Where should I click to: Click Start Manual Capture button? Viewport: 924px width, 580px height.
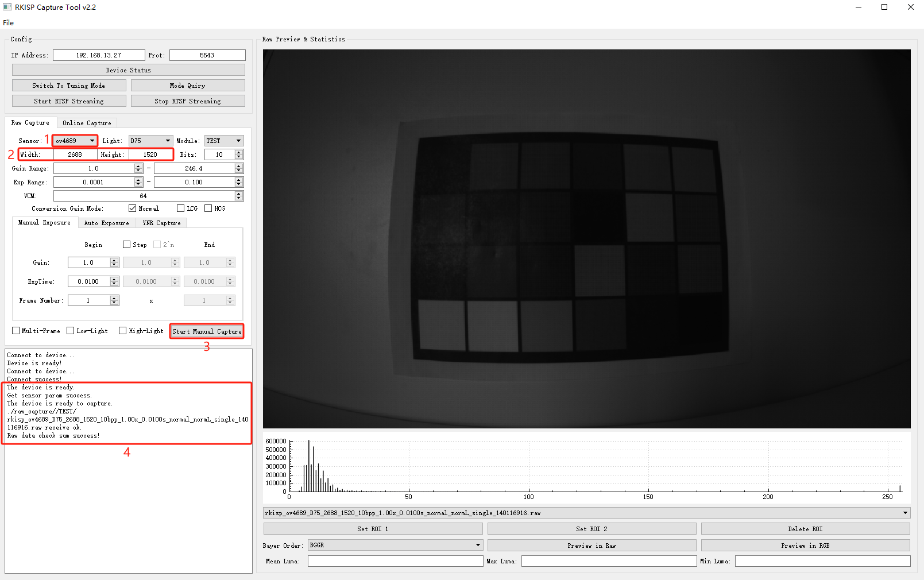[207, 331]
